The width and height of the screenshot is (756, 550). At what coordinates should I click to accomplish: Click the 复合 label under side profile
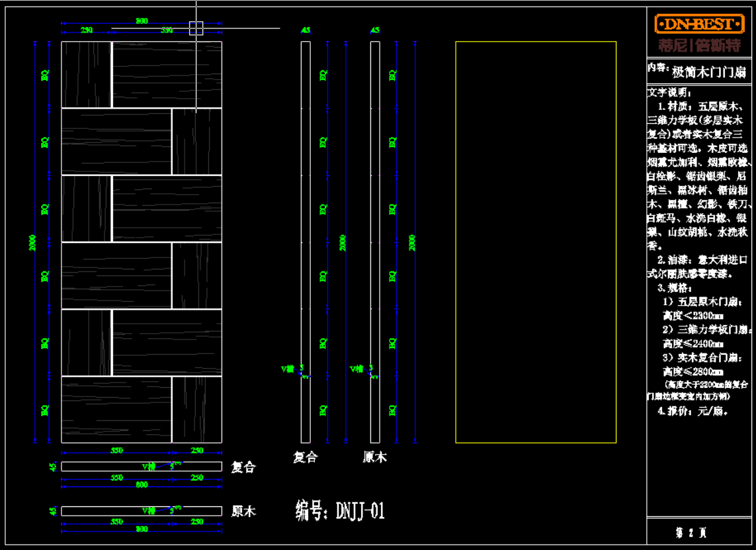tap(306, 457)
